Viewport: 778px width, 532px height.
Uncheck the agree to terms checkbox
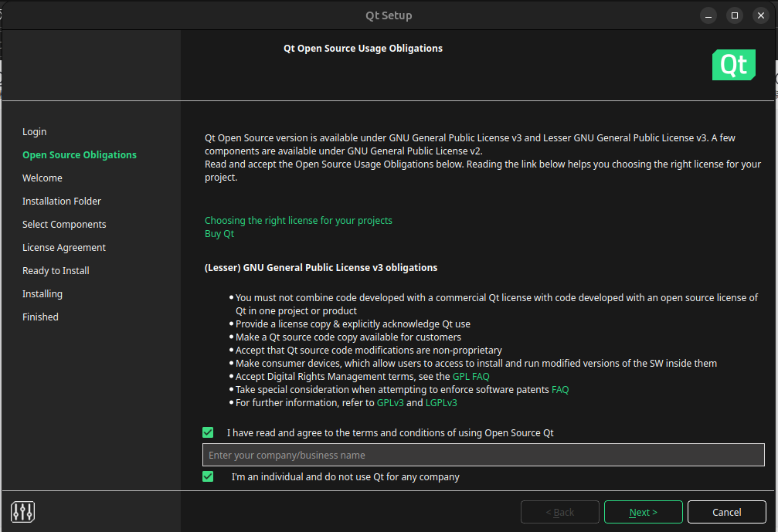click(208, 432)
